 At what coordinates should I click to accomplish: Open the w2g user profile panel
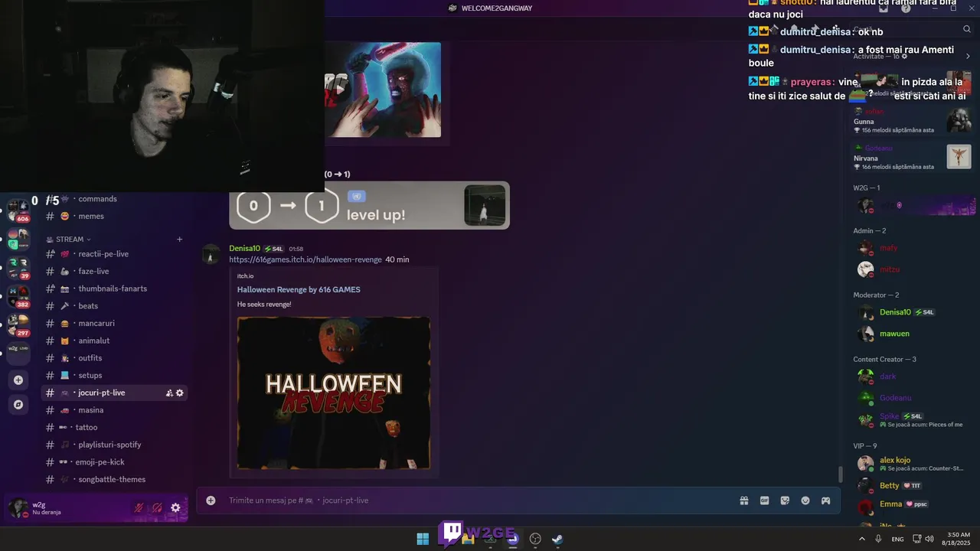click(65, 508)
